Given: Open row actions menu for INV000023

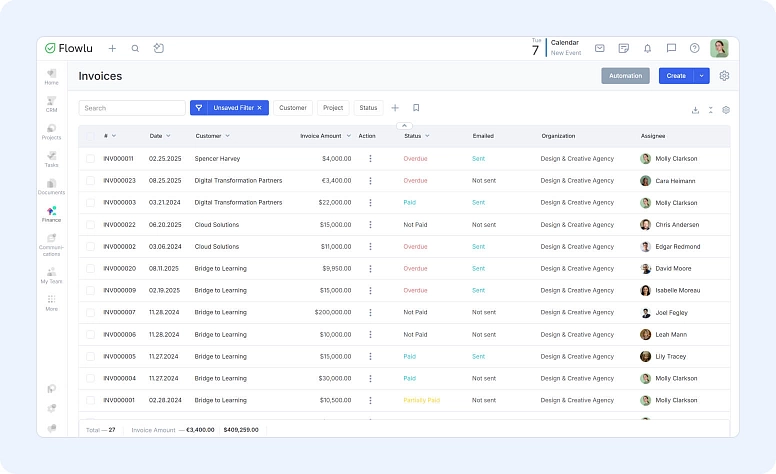Looking at the screenshot, I should pos(370,181).
